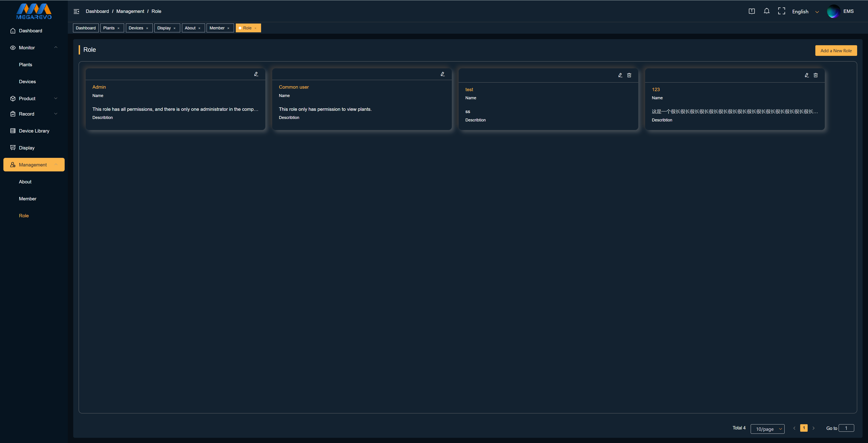Delete the 123 role trash icon
The width and height of the screenshot is (868, 443).
(816, 75)
